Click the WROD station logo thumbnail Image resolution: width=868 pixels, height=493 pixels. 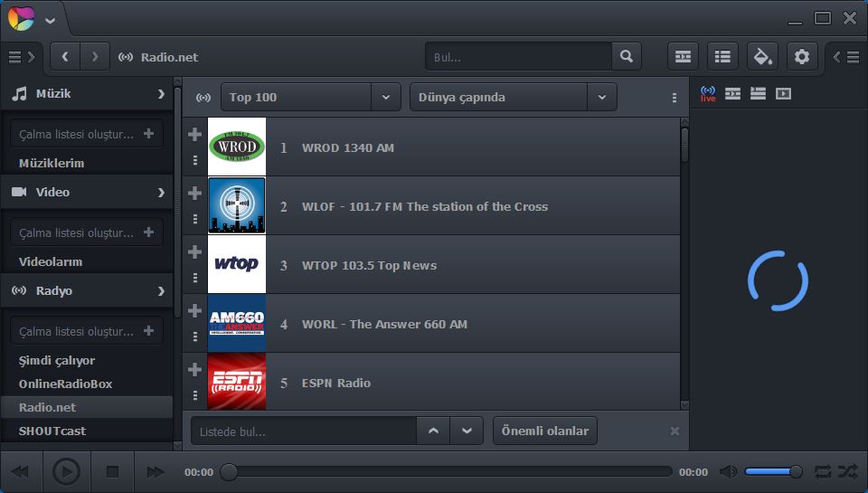coord(237,147)
